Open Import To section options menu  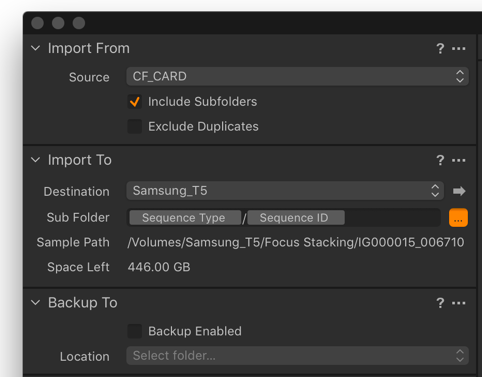point(459,160)
